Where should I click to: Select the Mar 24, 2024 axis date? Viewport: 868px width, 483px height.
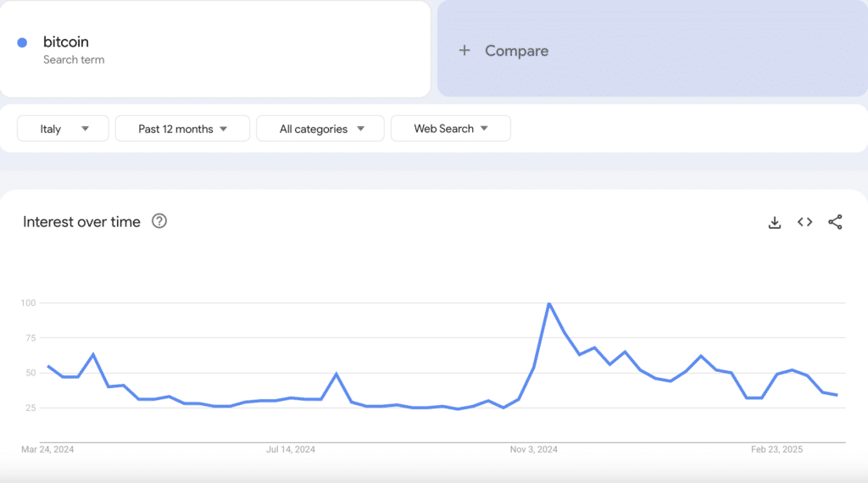coord(48,449)
